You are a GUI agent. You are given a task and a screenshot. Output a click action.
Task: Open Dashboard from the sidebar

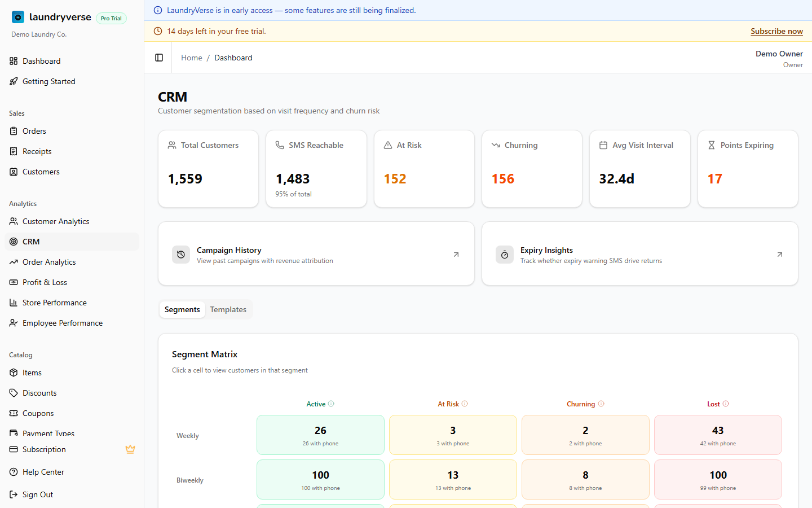pos(72,61)
